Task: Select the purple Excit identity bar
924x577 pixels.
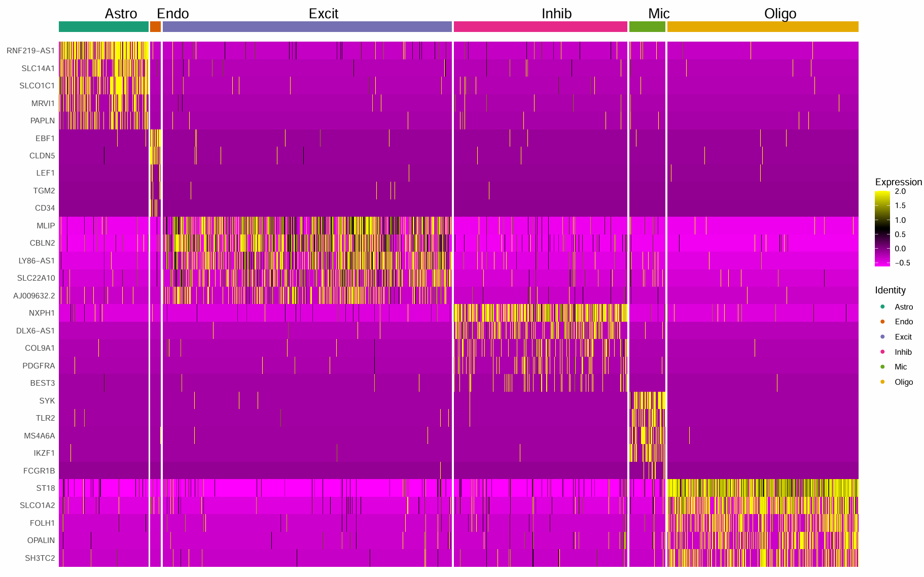Action: (x=307, y=27)
